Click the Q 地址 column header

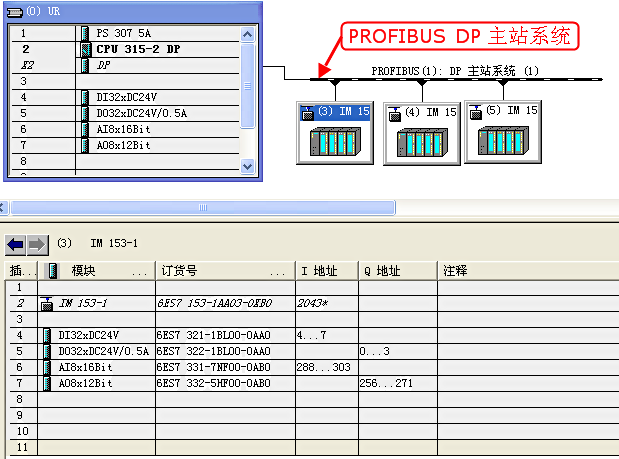pyautogui.click(x=398, y=271)
